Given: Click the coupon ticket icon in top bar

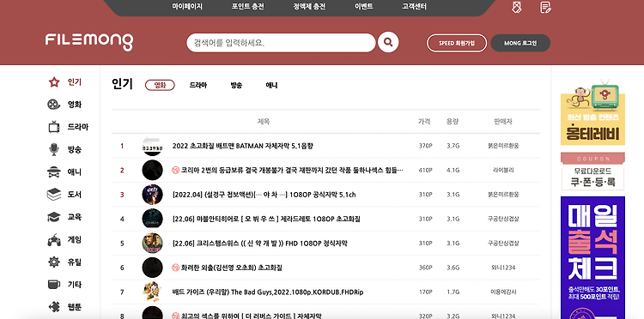Looking at the screenshot, I should coord(517,7).
